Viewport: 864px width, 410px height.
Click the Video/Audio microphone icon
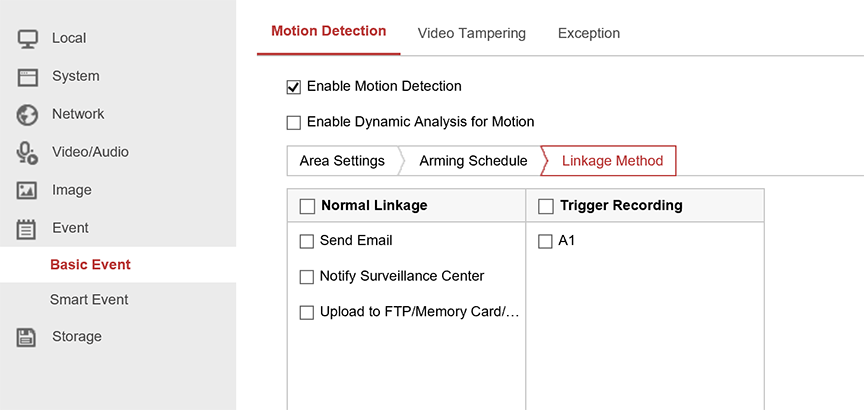pyautogui.click(x=27, y=153)
